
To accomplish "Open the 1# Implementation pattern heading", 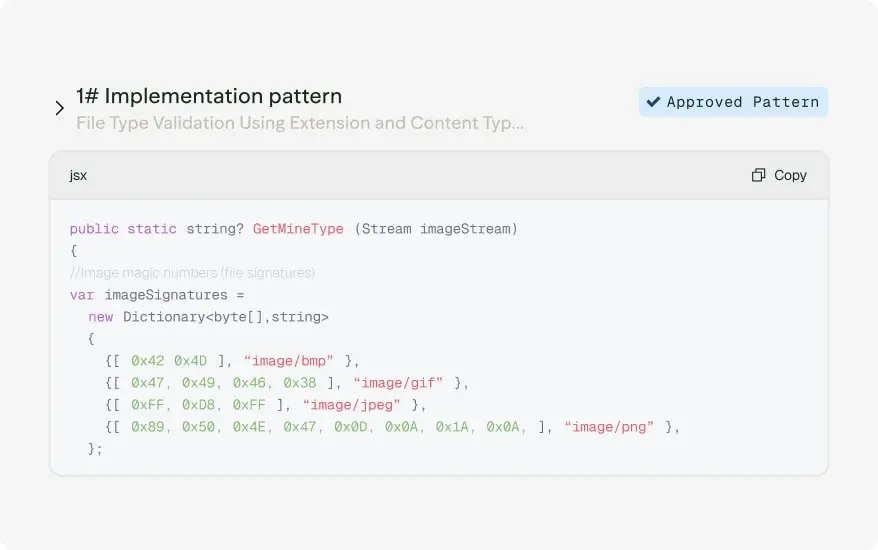I will click(209, 96).
